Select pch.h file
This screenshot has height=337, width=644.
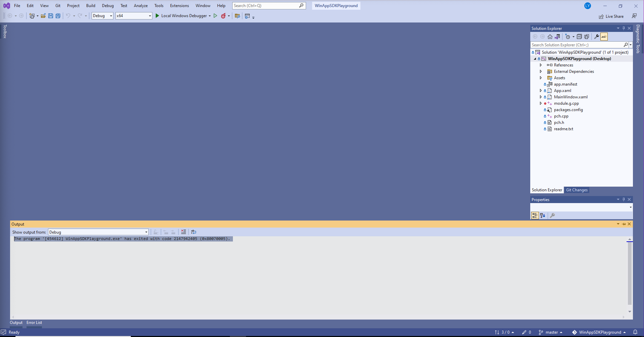coord(559,123)
